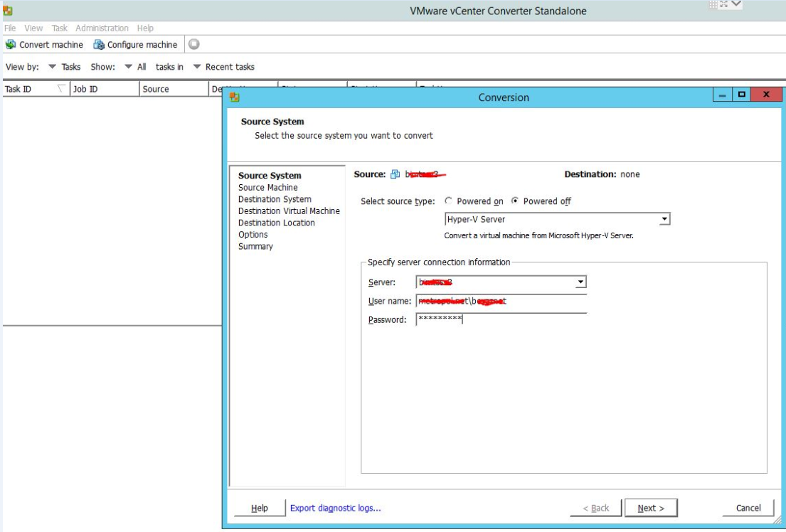The image size is (786, 532).
Task: Click the round stop icon in the toolbar
Action: [x=194, y=44]
